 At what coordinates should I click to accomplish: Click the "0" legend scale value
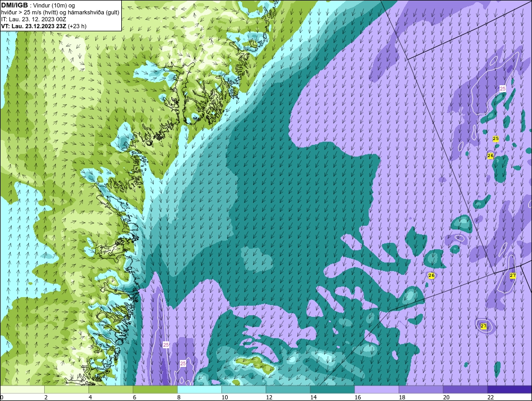pyautogui.click(x=2, y=397)
